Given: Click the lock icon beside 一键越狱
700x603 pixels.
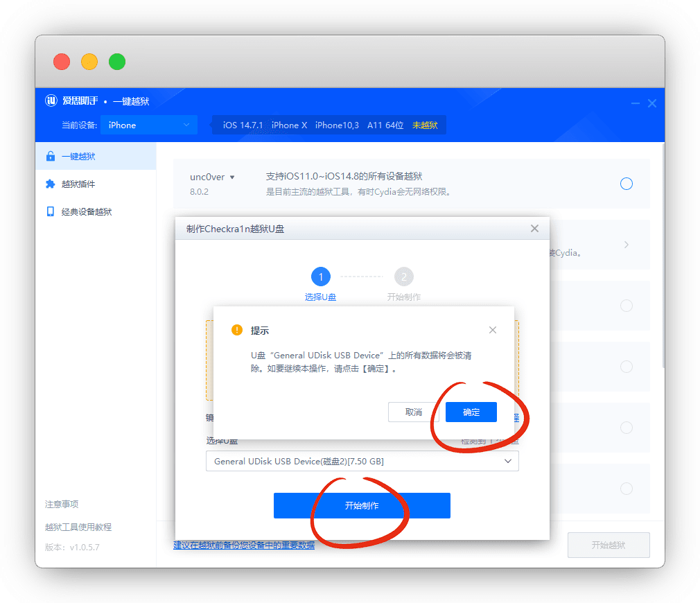Looking at the screenshot, I should click(x=50, y=157).
